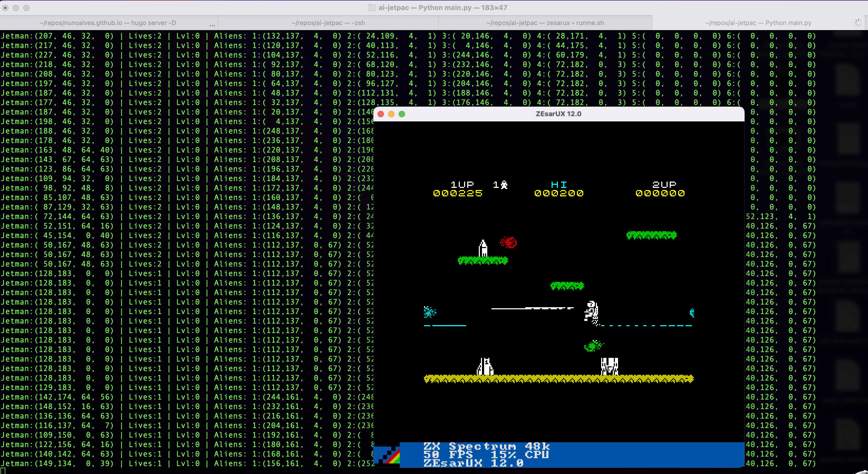This screenshot has height=474, width=868.
Task: Click the 15% CPU indicator in the footer
Action: click(x=520, y=454)
